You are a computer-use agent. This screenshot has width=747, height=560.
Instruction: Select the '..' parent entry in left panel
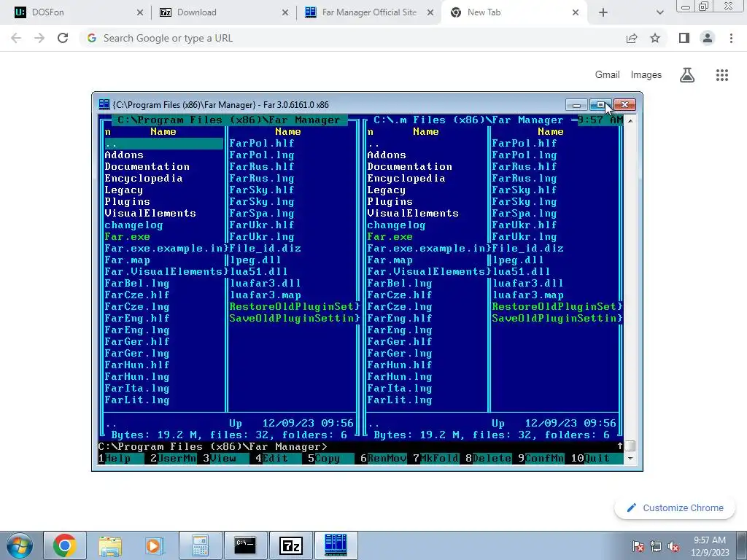point(163,144)
